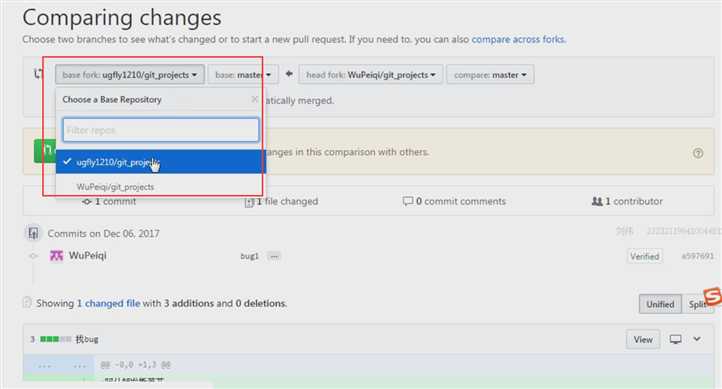Image resolution: width=722 pixels, height=389 pixels.
Task: Click the commit icon next to 1 commit
Action: (x=86, y=202)
